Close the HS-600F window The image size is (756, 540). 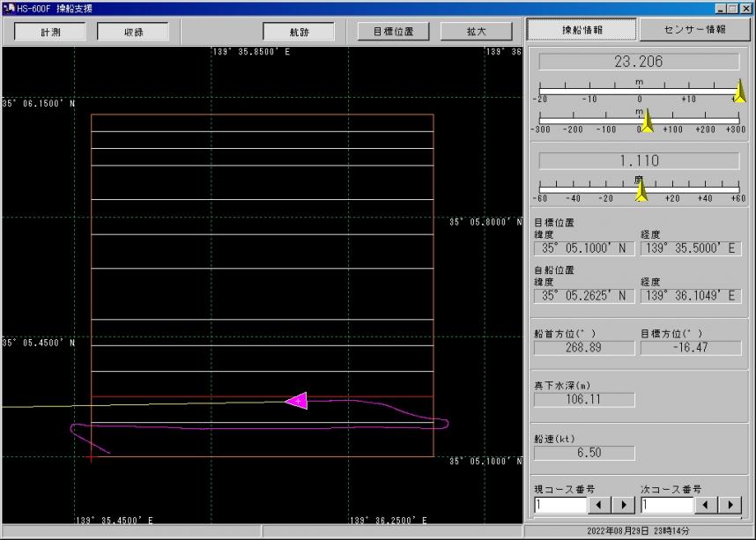[x=745, y=8]
